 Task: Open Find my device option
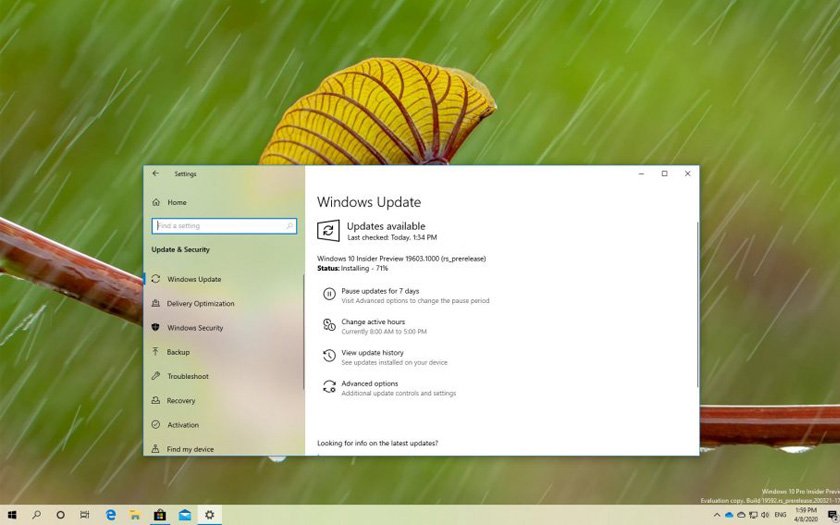pyautogui.click(x=190, y=449)
